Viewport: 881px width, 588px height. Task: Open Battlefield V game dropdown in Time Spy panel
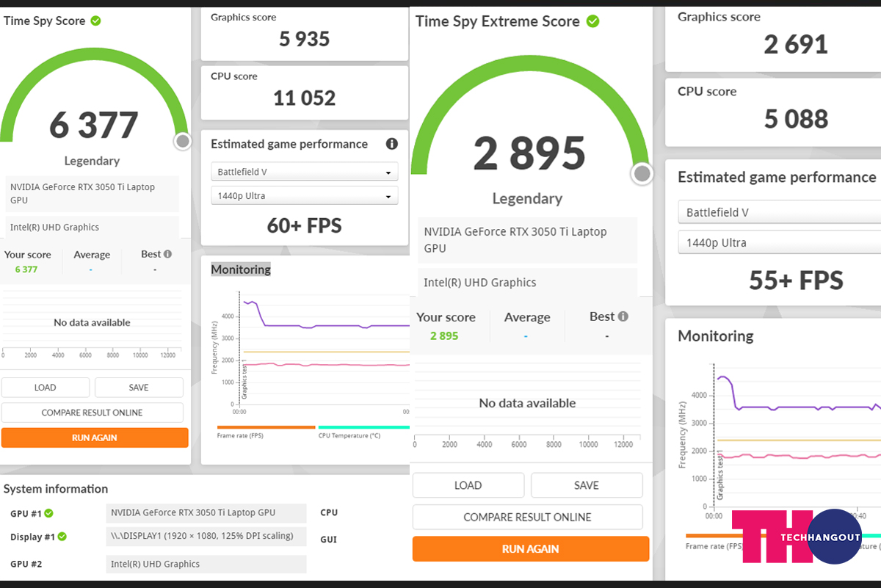pyautogui.click(x=305, y=172)
